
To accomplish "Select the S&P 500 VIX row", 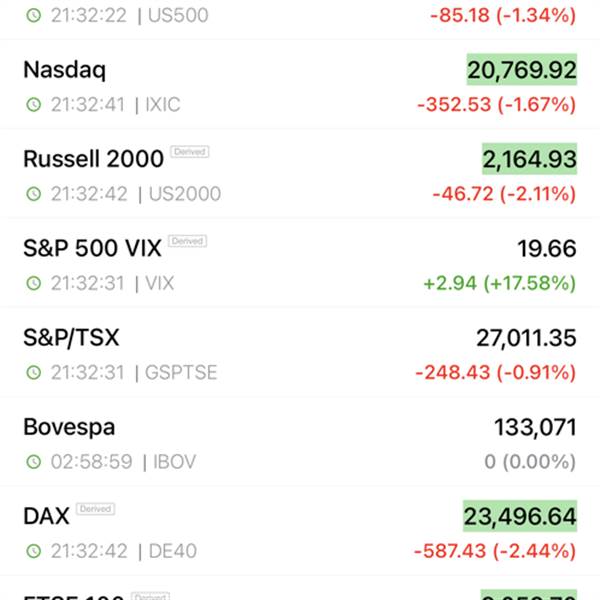I will pyautogui.click(x=300, y=262).
